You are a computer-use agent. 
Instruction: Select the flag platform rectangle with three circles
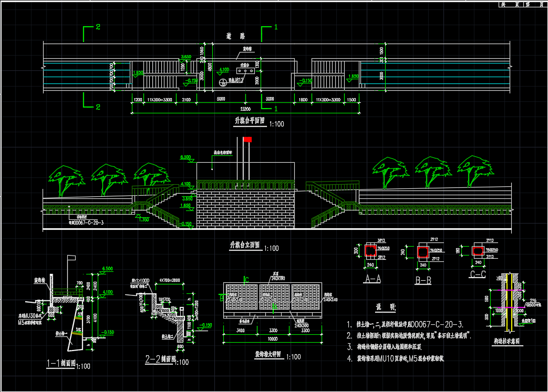[245, 71]
